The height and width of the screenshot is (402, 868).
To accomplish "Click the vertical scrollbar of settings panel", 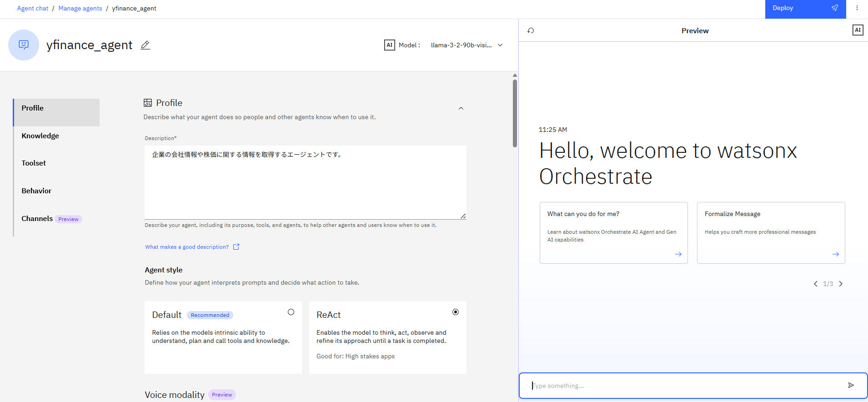I will (x=515, y=114).
